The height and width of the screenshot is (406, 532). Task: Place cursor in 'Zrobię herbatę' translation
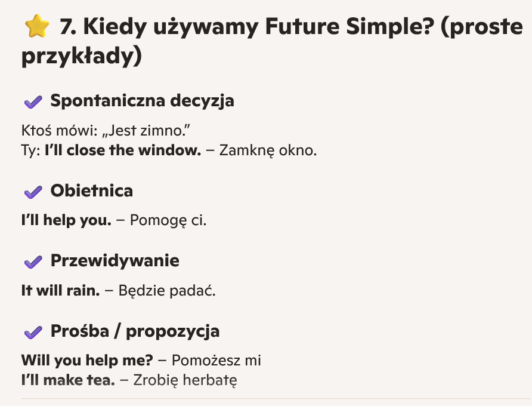coord(185,379)
